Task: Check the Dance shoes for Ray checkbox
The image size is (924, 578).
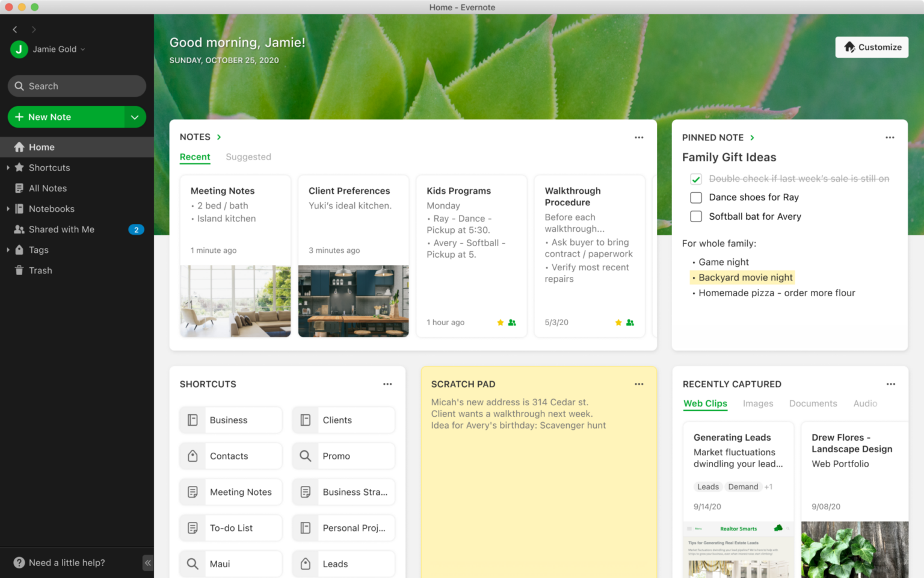Action: (696, 197)
